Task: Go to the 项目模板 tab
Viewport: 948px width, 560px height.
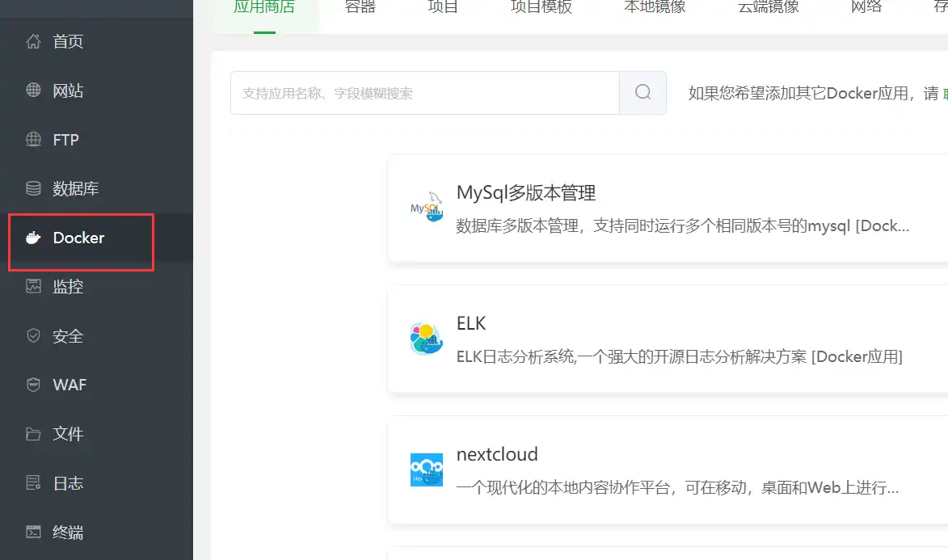Action: [x=541, y=8]
